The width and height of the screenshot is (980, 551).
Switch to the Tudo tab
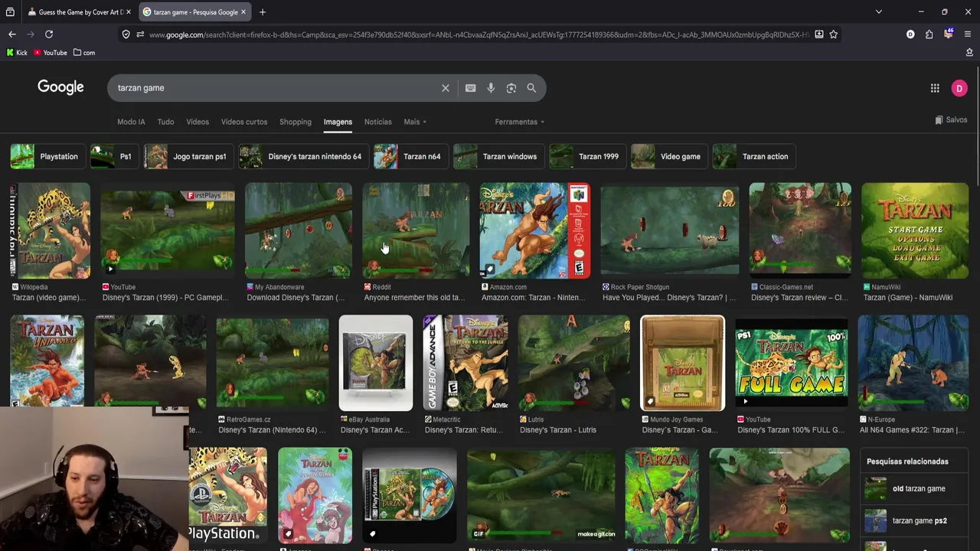[165, 122]
